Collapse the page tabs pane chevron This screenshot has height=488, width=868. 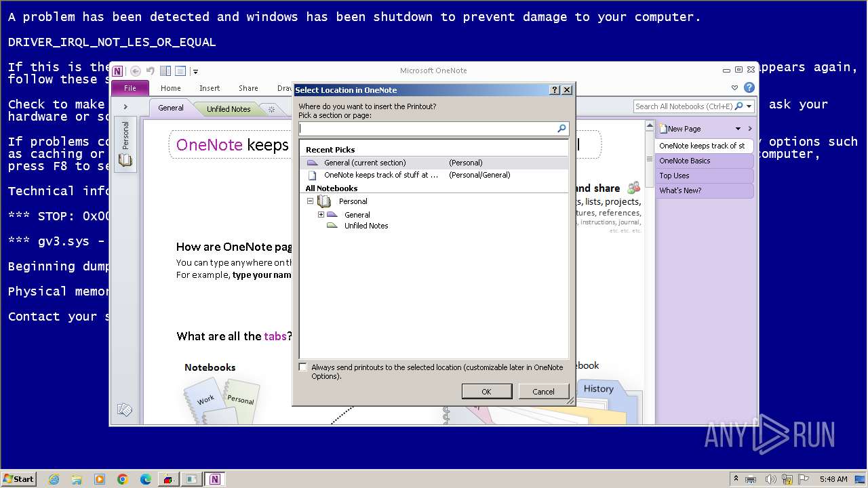pyautogui.click(x=749, y=129)
